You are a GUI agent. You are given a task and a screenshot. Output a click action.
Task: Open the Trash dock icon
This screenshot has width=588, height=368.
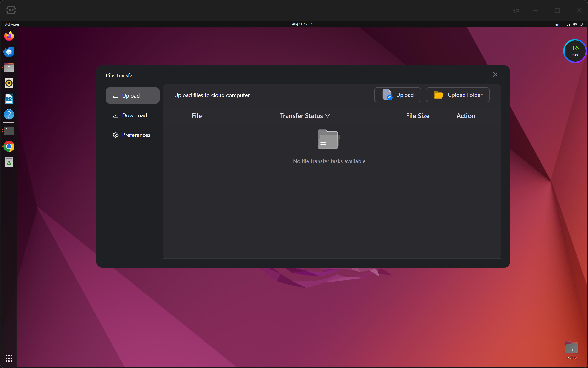point(9,162)
